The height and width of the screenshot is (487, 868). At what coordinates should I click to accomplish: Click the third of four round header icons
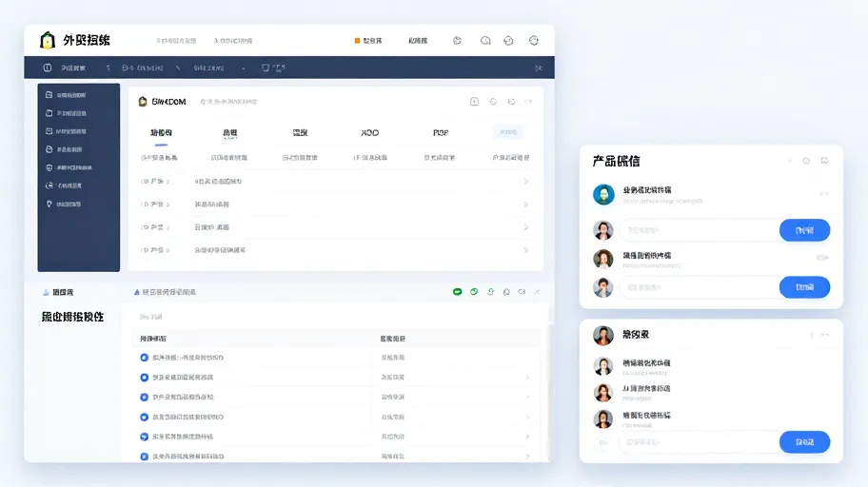(509, 40)
